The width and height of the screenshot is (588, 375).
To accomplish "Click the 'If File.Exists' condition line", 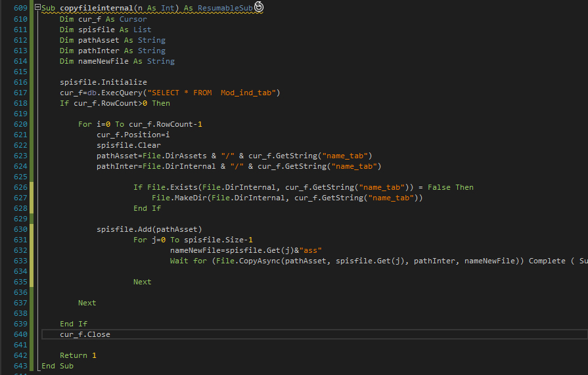I will (x=304, y=187).
